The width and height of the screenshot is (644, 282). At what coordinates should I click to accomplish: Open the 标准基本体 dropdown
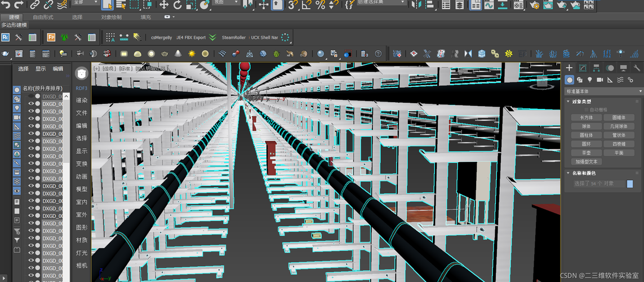pos(602,91)
